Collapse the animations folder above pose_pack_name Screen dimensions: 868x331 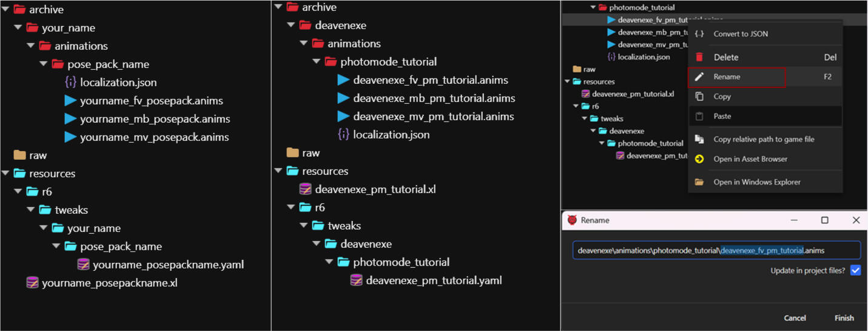(x=31, y=46)
